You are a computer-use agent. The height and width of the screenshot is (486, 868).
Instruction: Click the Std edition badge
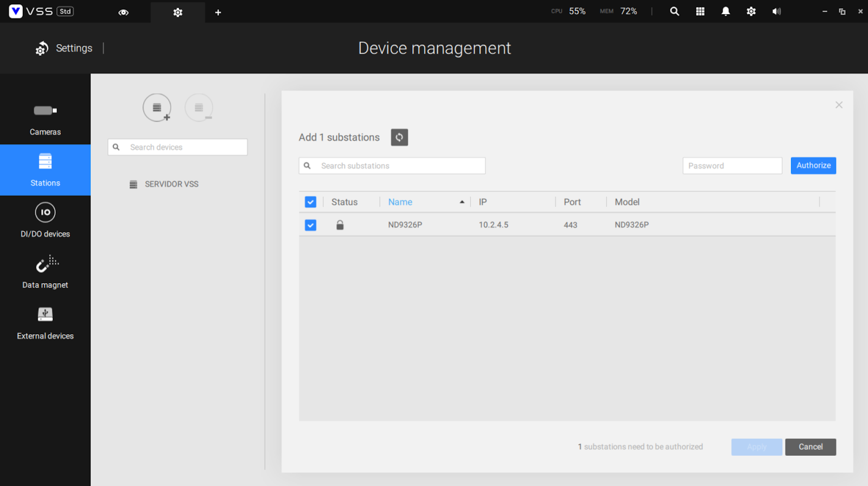click(x=65, y=11)
